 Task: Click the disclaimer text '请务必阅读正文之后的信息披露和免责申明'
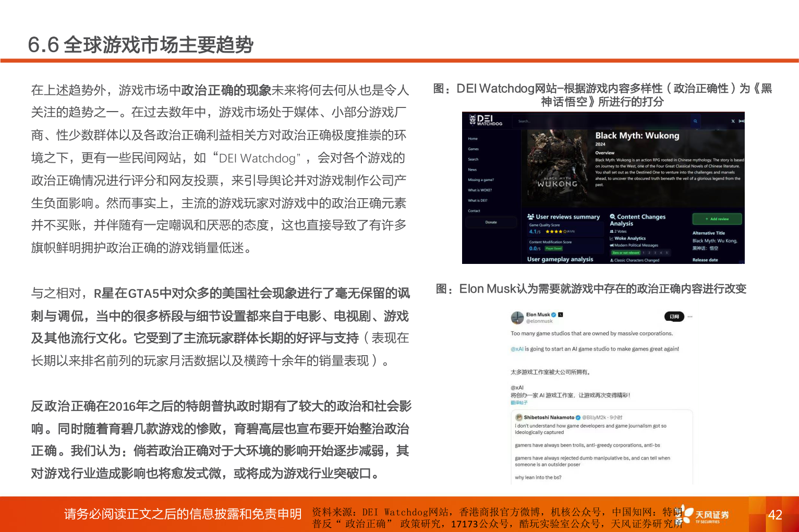pos(183,514)
